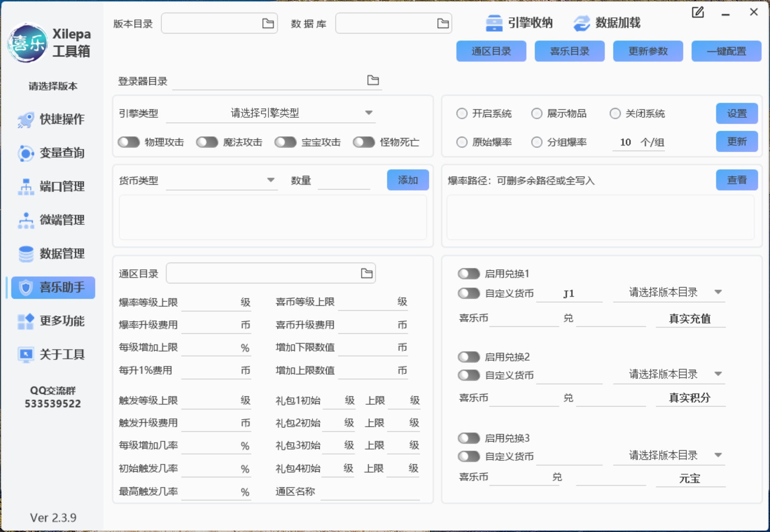
Task: Open 端口管理 network icon
Action: click(x=26, y=187)
